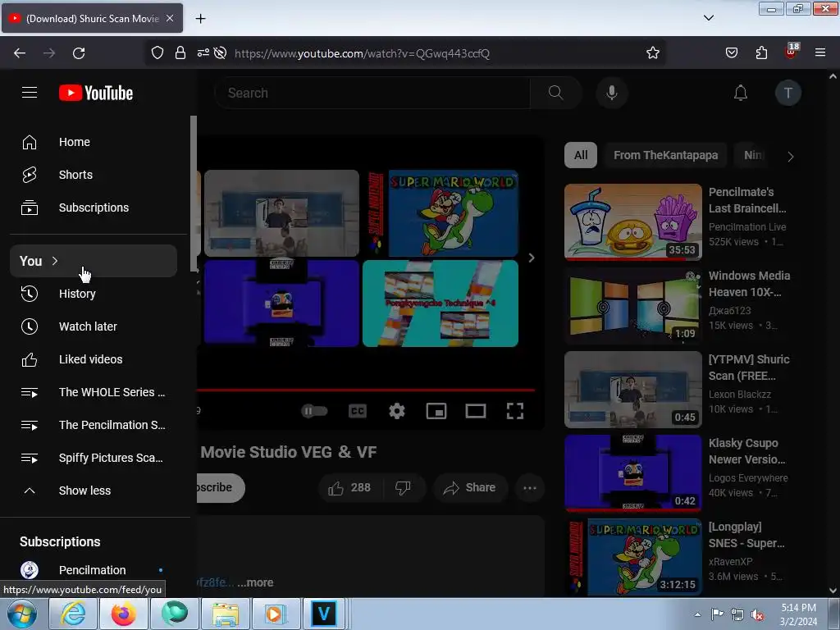Image resolution: width=840 pixels, height=630 pixels.
Task: Toggle closed captions CC
Action: 358,411
